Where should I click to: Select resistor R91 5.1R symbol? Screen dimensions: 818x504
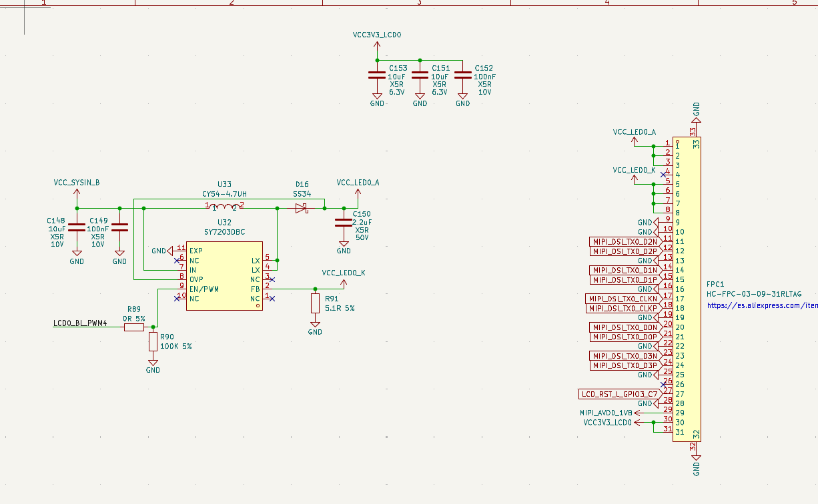pyautogui.click(x=315, y=303)
